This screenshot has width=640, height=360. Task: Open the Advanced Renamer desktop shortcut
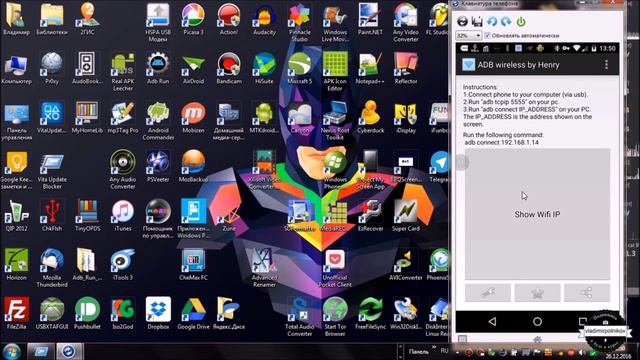(x=264, y=268)
